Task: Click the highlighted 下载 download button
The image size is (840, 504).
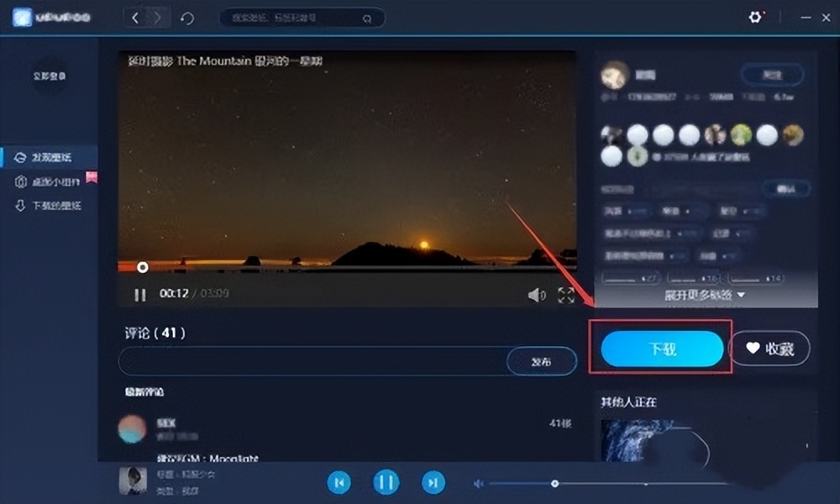Action: tap(663, 347)
